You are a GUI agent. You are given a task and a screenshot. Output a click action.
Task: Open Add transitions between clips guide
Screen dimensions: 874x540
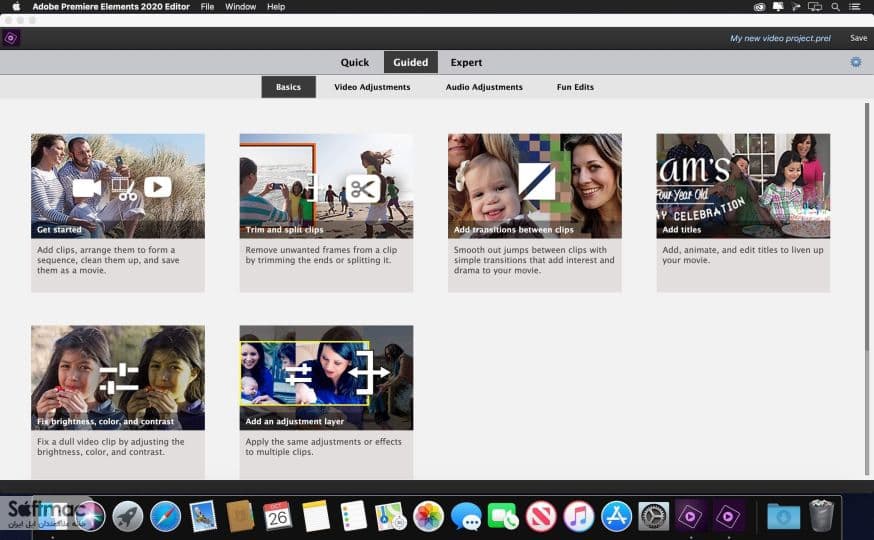coord(535,186)
